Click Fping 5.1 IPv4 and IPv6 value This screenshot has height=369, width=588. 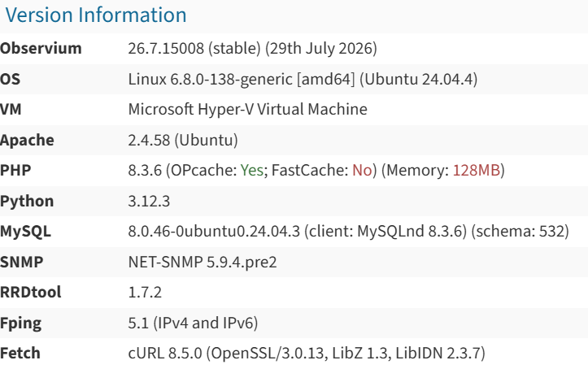tap(193, 323)
